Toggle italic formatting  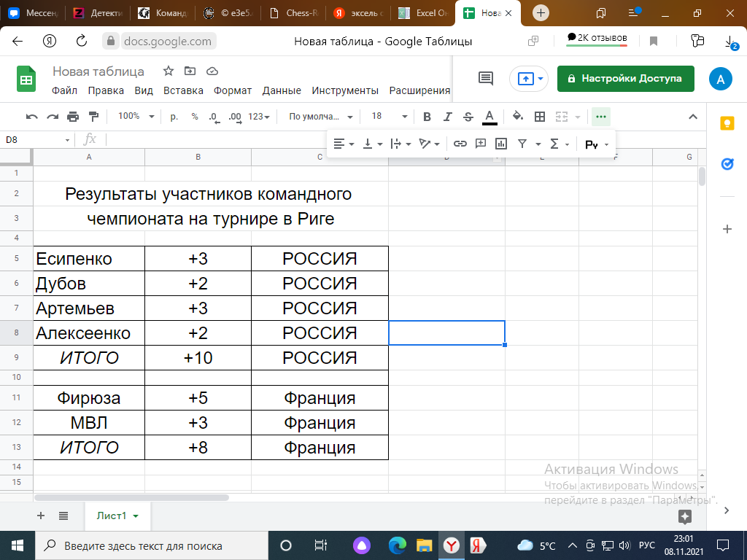447,117
